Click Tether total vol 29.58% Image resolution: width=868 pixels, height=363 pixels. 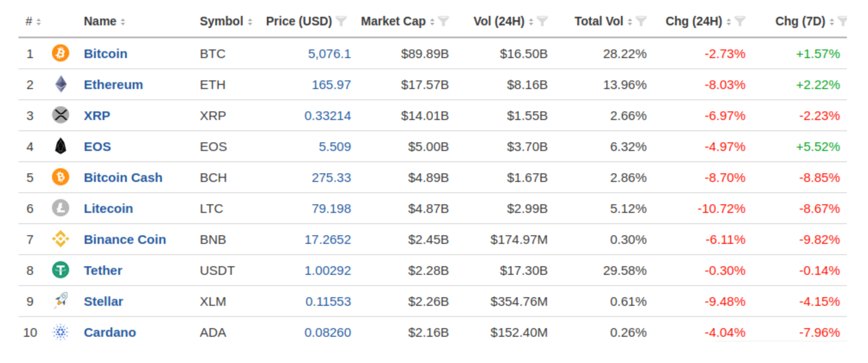pos(625,271)
